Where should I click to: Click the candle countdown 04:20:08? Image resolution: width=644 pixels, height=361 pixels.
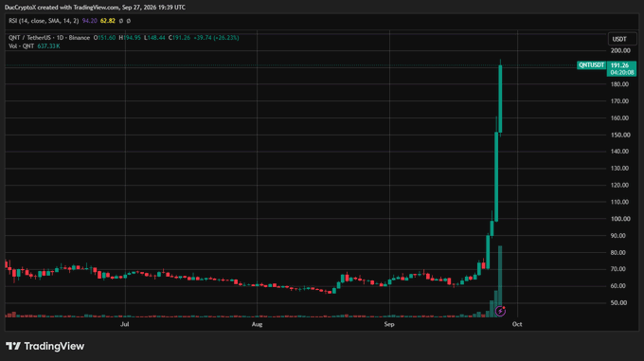(x=622, y=72)
